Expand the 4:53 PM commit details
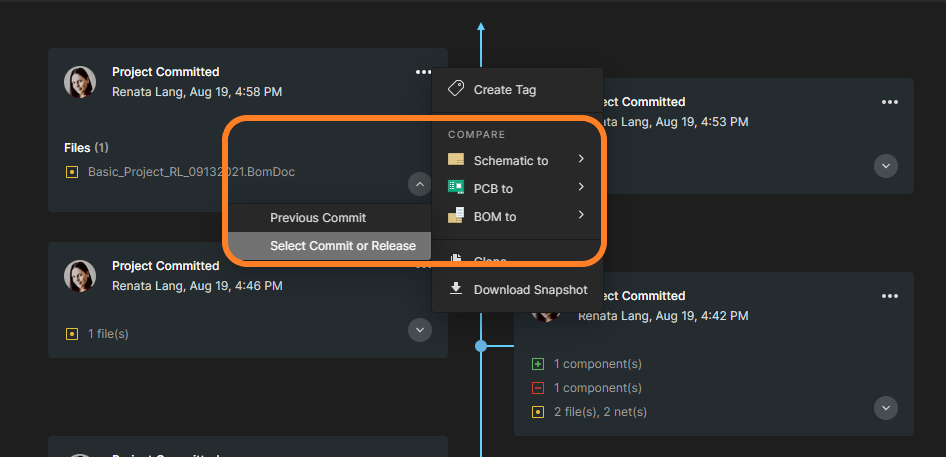Screen dimensions: 946x457 click(886, 166)
